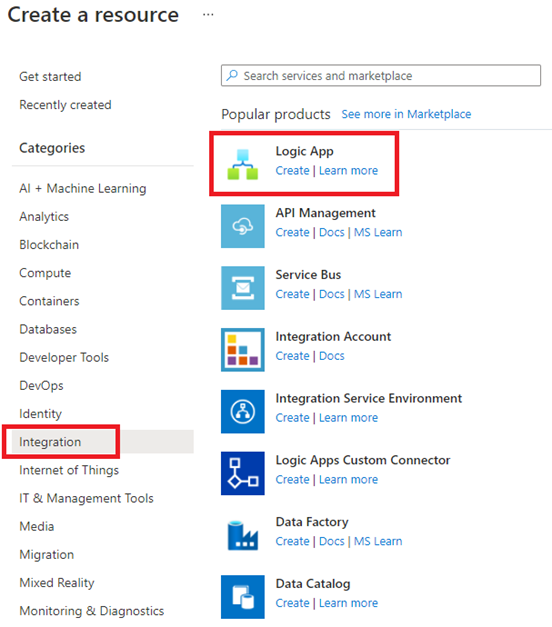This screenshot has width=552, height=627.
Task: Click Create under Data Catalog
Action: coord(292,603)
